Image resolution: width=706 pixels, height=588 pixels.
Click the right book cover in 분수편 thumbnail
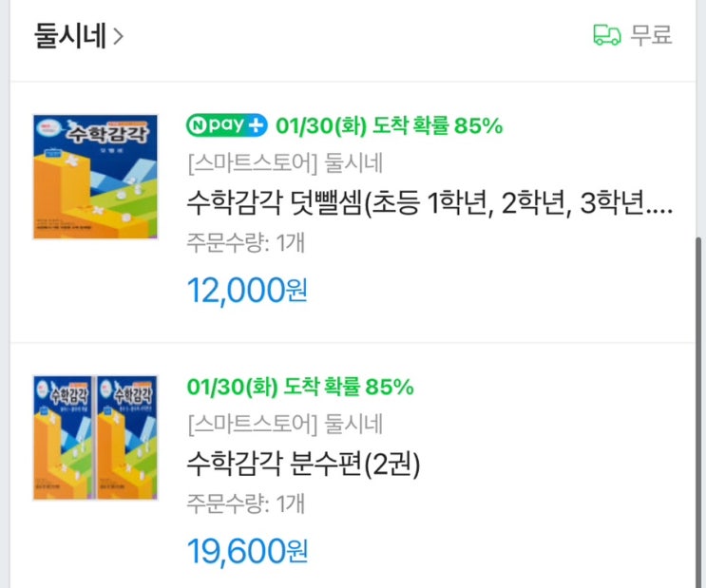click(x=126, y=437)
